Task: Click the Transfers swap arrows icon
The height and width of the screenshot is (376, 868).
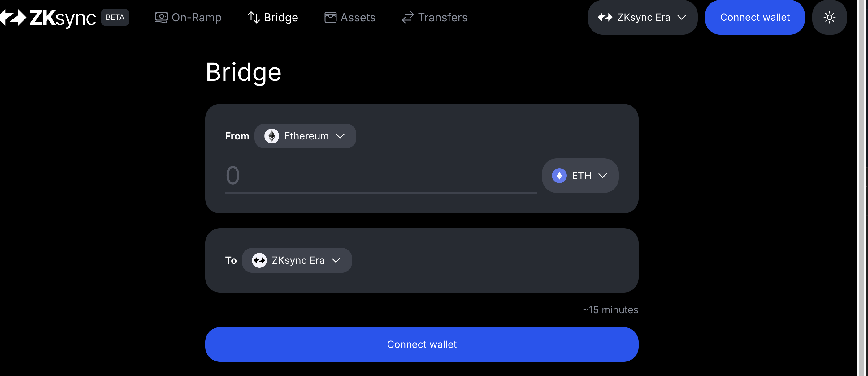Action: (408, 18)
